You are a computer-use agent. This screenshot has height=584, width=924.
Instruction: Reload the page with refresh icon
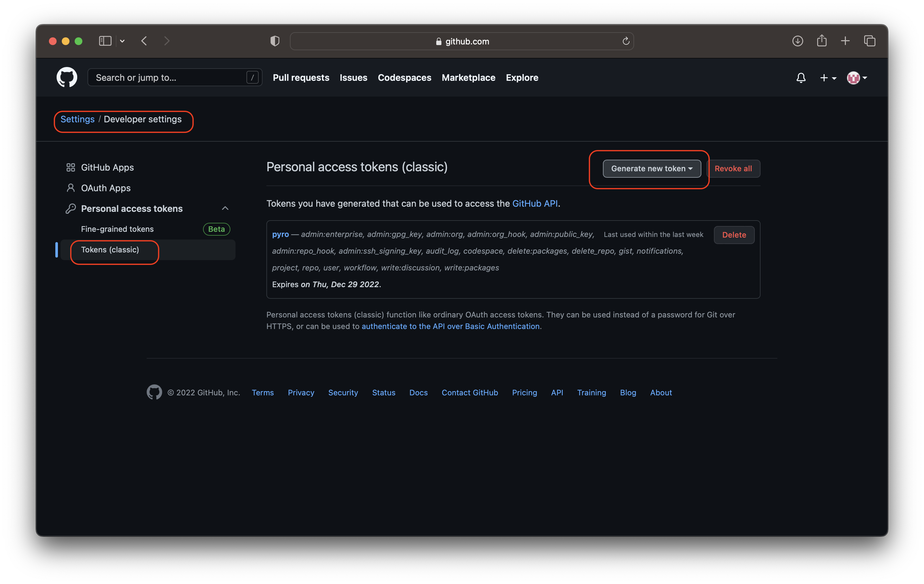(625, 41)
